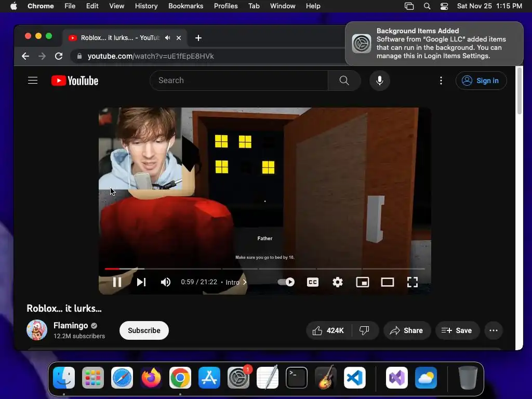Open the Edit menu
This screenshot has height=399, width=532.
tap(92, 6)
